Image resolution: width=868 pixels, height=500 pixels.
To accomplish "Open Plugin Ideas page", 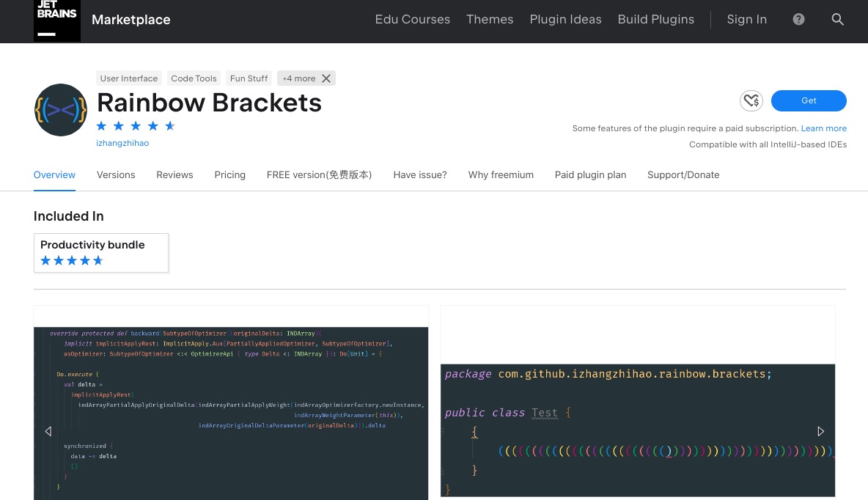I will click(565, 19).
